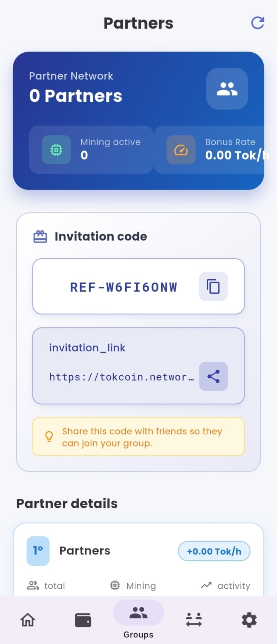Copy the invitation code REF-W6FI6ONW
277x644 pixels.
(213, 286)
